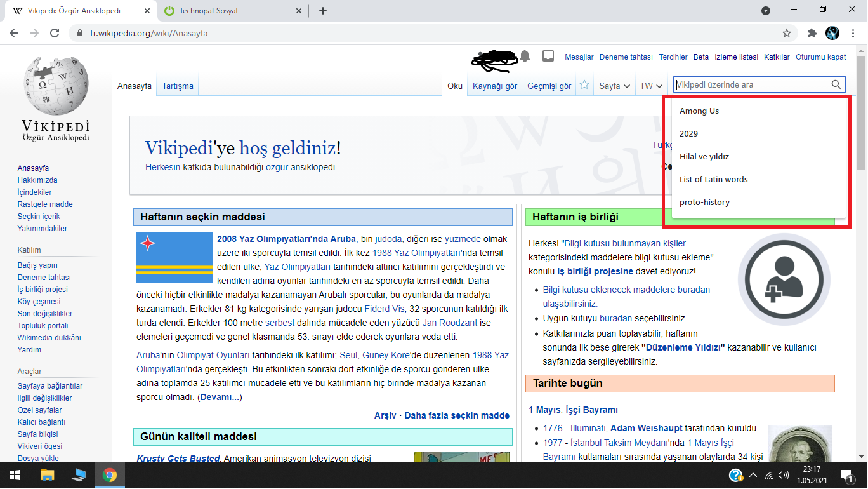Open the Krusty Gets Busted article
The width and height of the screenshot is (868, 489).
coord(178,459)
